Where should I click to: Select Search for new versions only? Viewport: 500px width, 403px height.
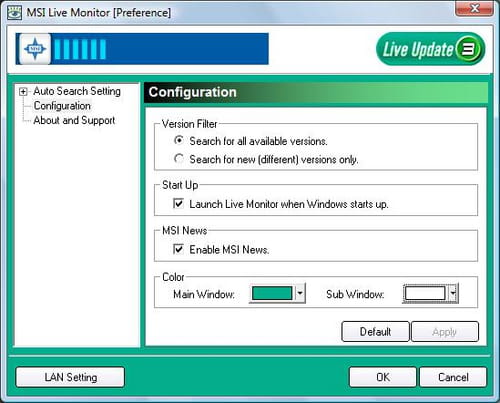[179, 158]
